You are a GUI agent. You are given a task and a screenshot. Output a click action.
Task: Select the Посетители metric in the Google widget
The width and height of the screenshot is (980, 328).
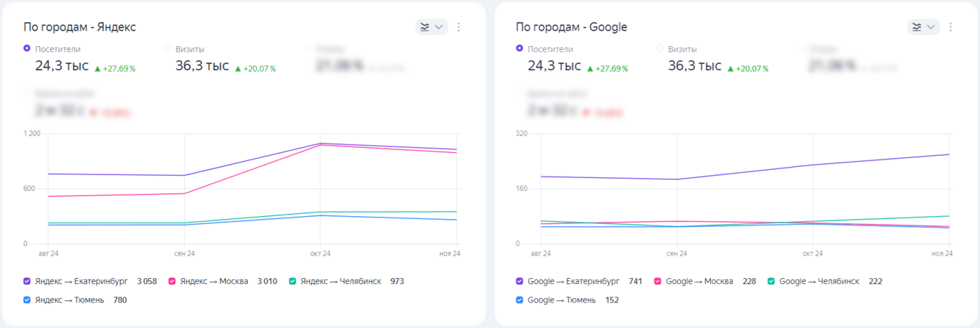(519, 48)
